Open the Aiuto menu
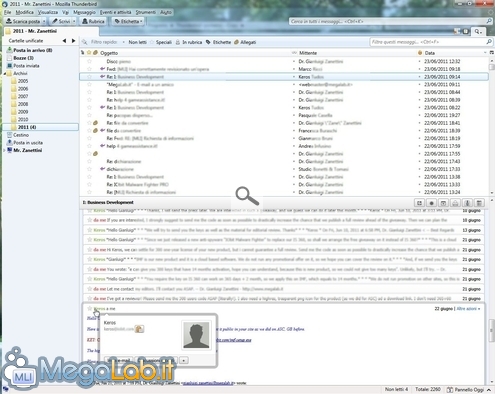The height and width of the screenshot is (394, 495). 166,12
